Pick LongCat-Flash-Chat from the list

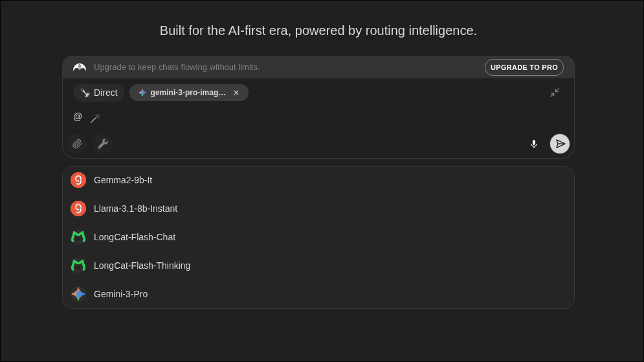pyautogui.click(x=135, y=237)
